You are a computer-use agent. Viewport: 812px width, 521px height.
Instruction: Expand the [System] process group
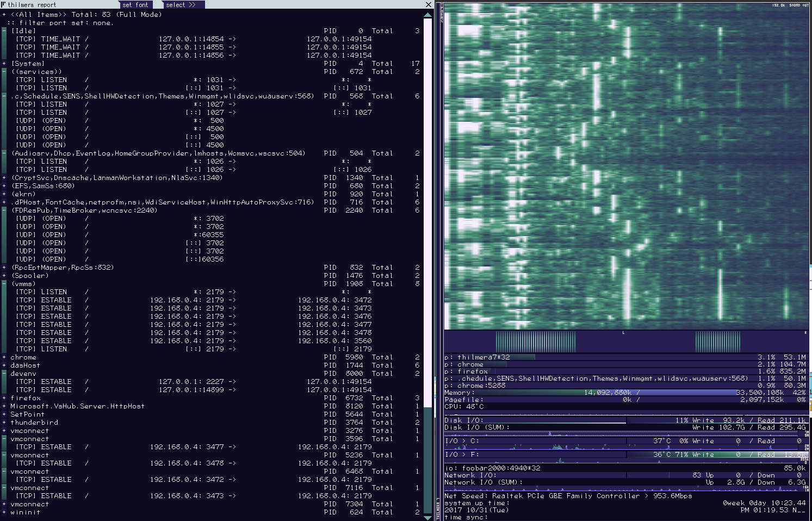point(4,64)
